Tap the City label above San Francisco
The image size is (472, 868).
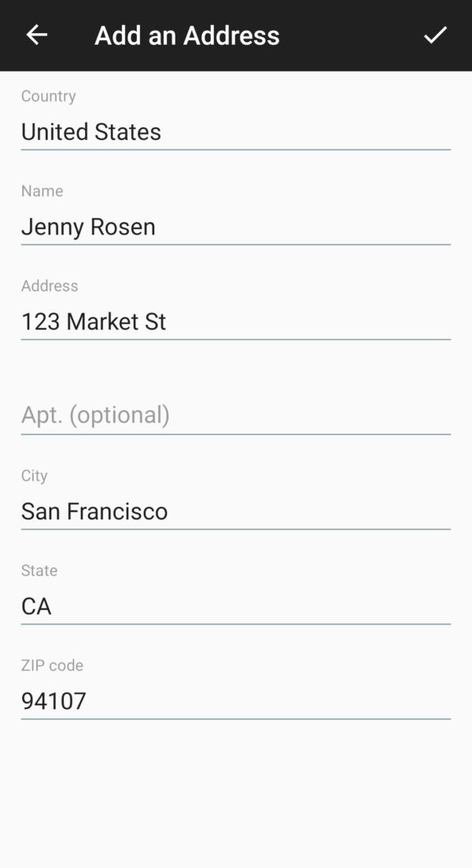pos(34,475)
